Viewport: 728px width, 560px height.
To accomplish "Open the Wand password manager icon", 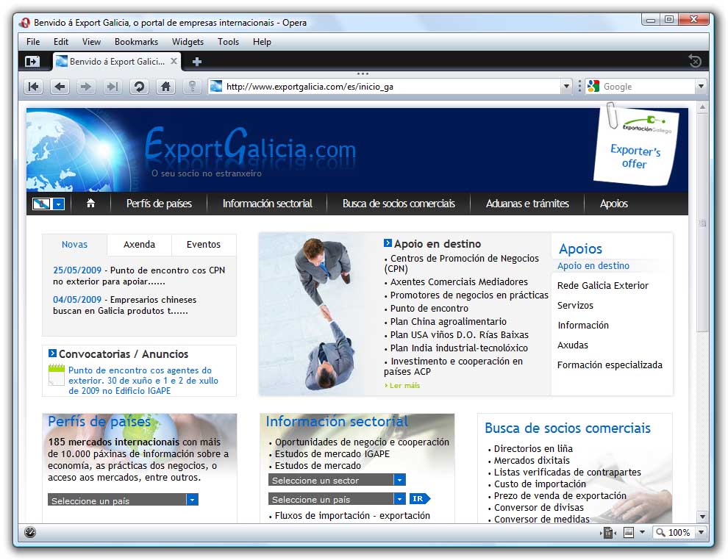I will 192,86.
